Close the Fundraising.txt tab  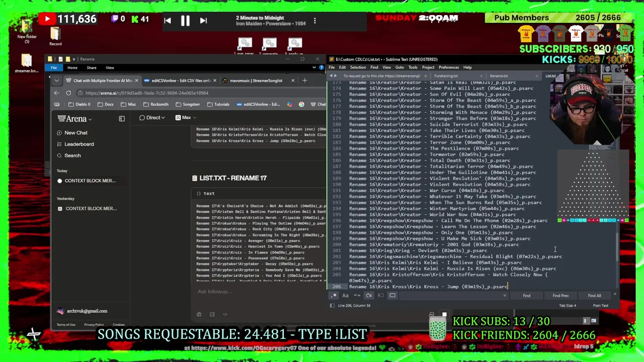pos(481,76)
